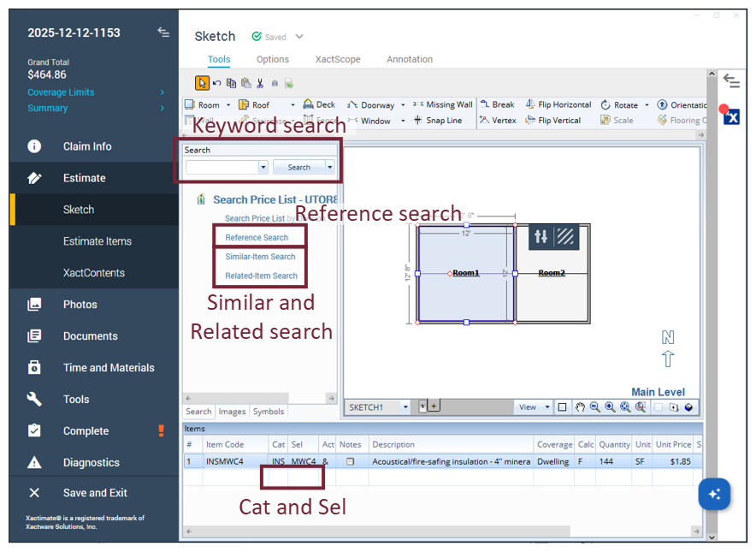This screenshot has width=756, height=552.
Task: Switch to the Tools tab
Action: (x=219, y=59)
